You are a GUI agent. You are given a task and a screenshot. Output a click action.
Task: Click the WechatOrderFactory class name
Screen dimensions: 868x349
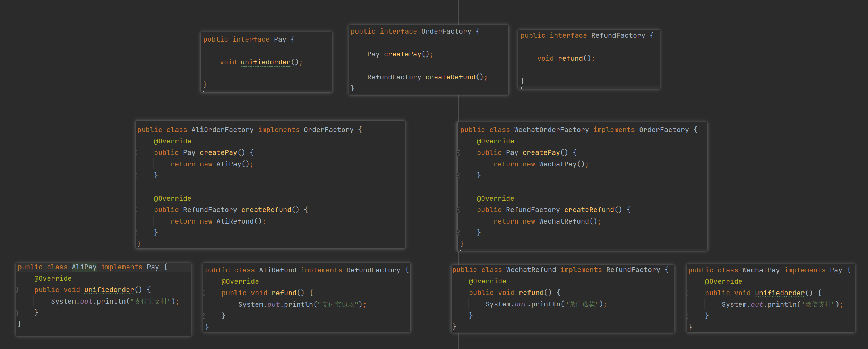point(551,130)
